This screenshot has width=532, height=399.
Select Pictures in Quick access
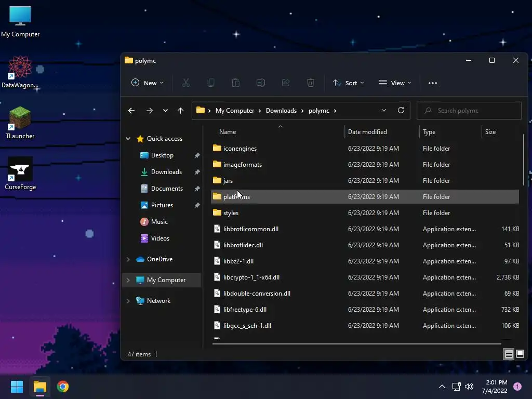[x=162, y=205]
